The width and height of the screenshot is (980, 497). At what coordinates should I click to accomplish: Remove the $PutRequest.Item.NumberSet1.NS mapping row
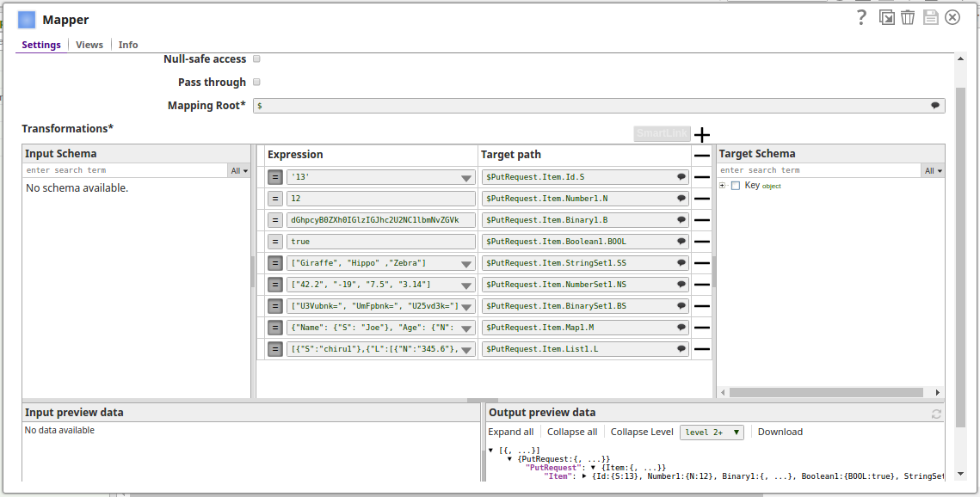[x=702, y=285]
